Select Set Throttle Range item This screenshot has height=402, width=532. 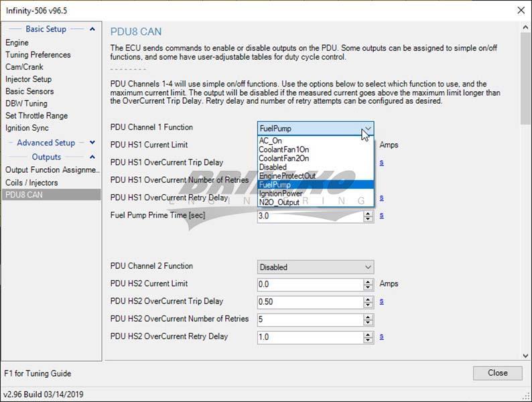[36, 115]
